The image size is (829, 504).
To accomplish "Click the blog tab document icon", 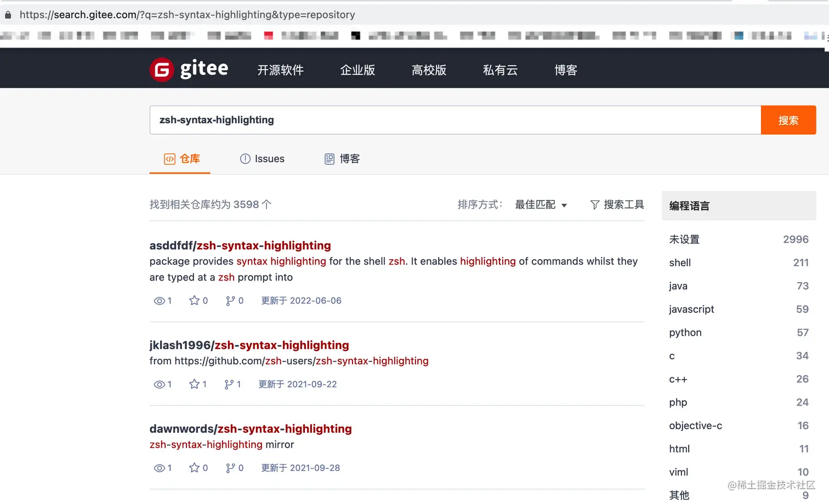I will 330,159.
